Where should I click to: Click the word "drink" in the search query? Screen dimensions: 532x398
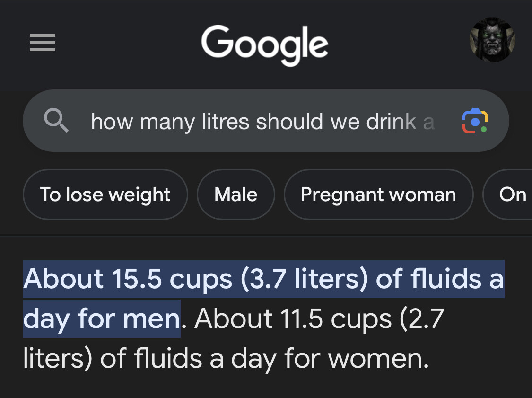click(x=391, y=121)
